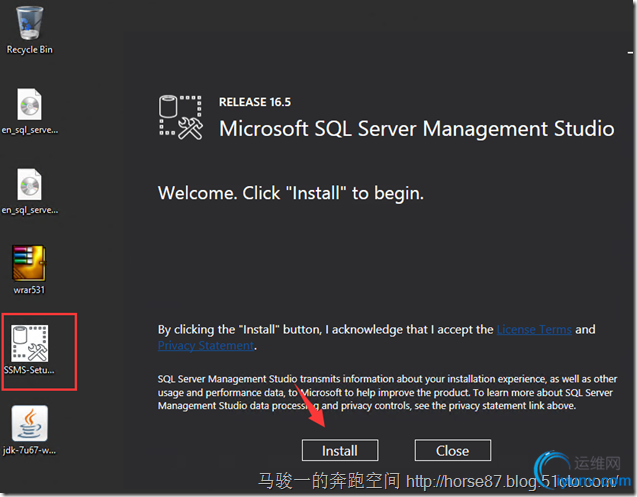
Task: Click the usage data transmission notice paragraph
Action: (385, 392)
